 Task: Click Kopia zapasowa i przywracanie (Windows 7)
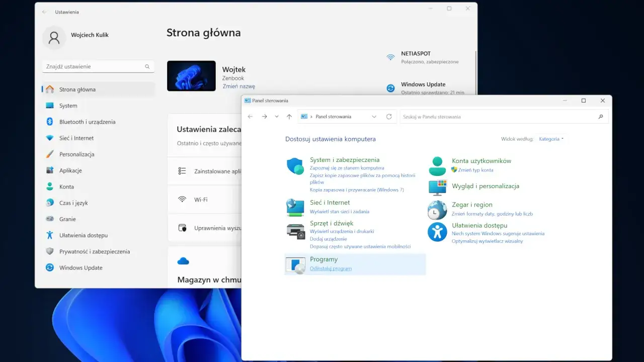tap(357, 190)
